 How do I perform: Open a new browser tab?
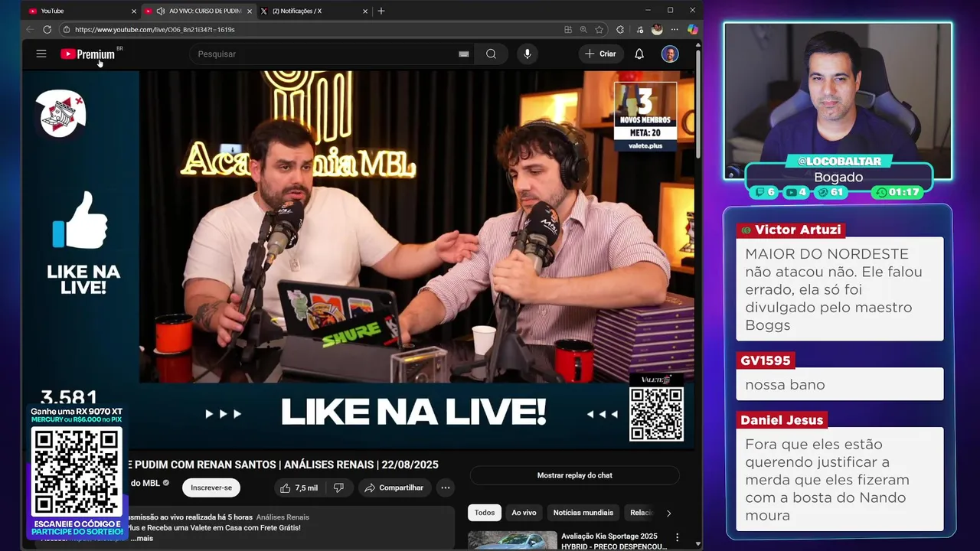381,11
